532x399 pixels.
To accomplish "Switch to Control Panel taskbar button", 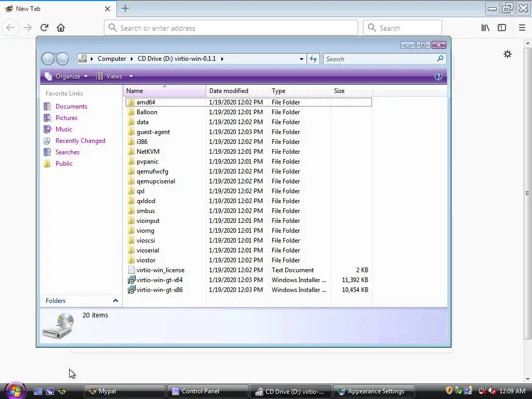I will click(x=207, y=391).
